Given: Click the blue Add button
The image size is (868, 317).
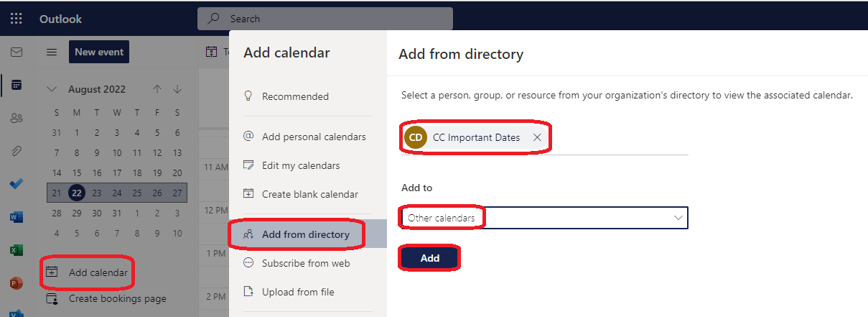Looking at the screenshot, I should tap(429, 258).
